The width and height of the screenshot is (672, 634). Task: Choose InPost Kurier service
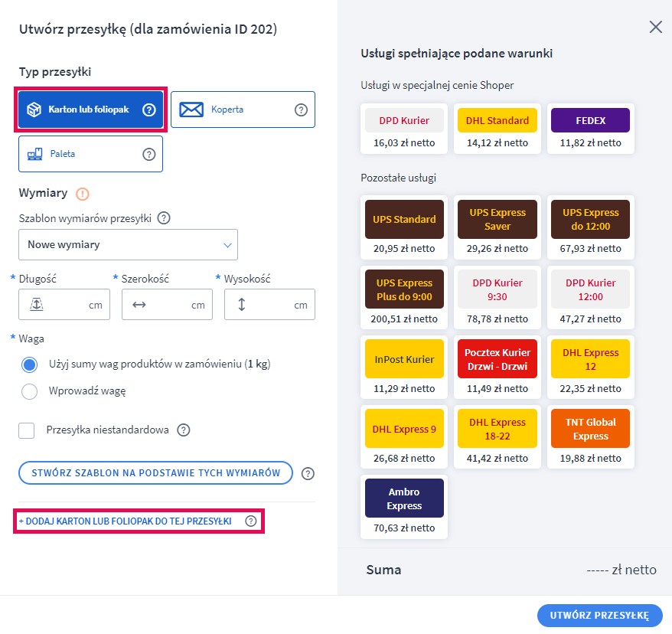[404, 367]
